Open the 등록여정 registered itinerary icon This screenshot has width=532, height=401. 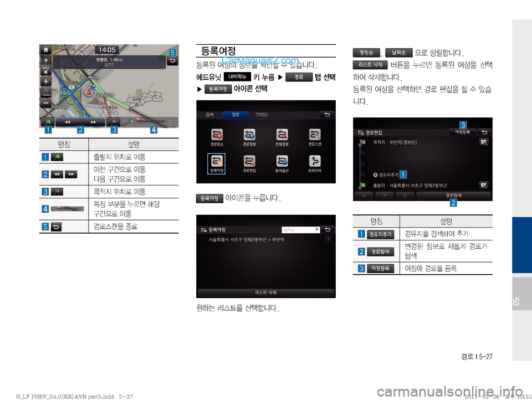tap(217, 163)
